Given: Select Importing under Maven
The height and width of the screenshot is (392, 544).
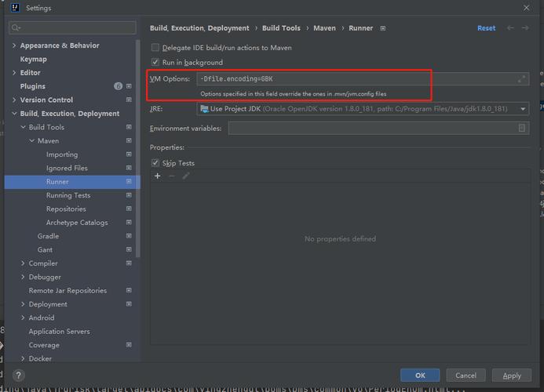Looking at the screenshot, I should tap(62, 154).
